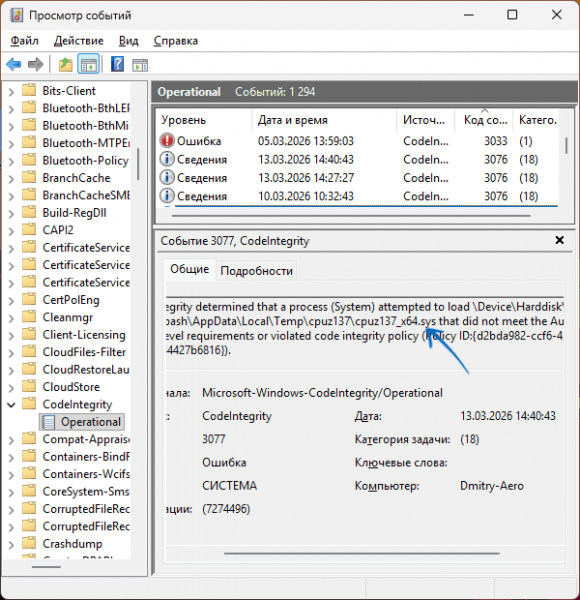Click the Microsoft-Windows-CodeIntegrity/Operational log name
Viewport: 580px width, 600px height.
(322, 393)
